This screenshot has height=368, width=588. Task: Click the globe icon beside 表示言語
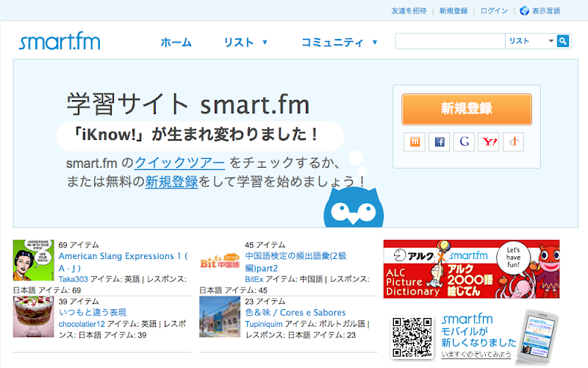[x=524, y=10]
